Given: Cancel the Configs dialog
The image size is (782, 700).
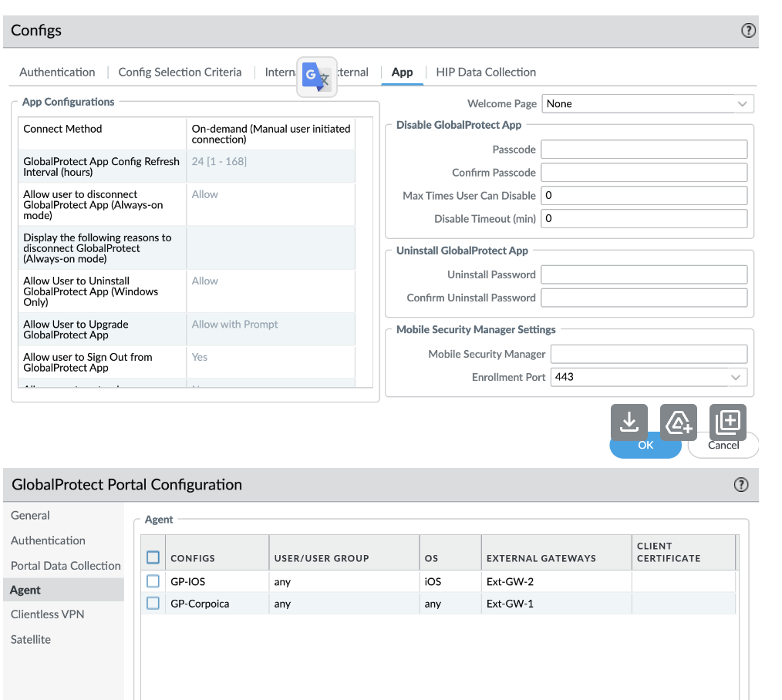Looking at the screenshot, I should [723, 445].
